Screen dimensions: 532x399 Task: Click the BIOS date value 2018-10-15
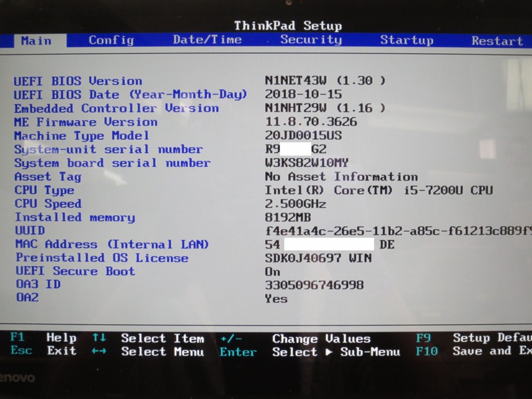[x=303, y=94]
